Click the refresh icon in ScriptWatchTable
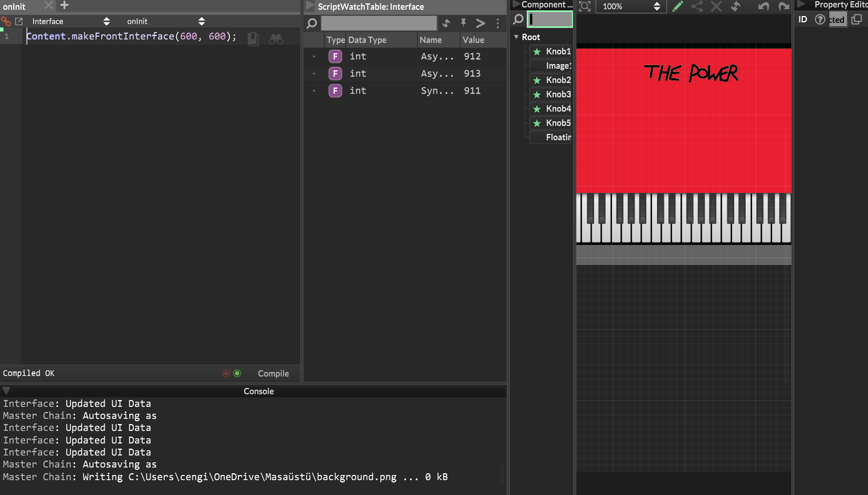868x495 pixels. [447, 23]
